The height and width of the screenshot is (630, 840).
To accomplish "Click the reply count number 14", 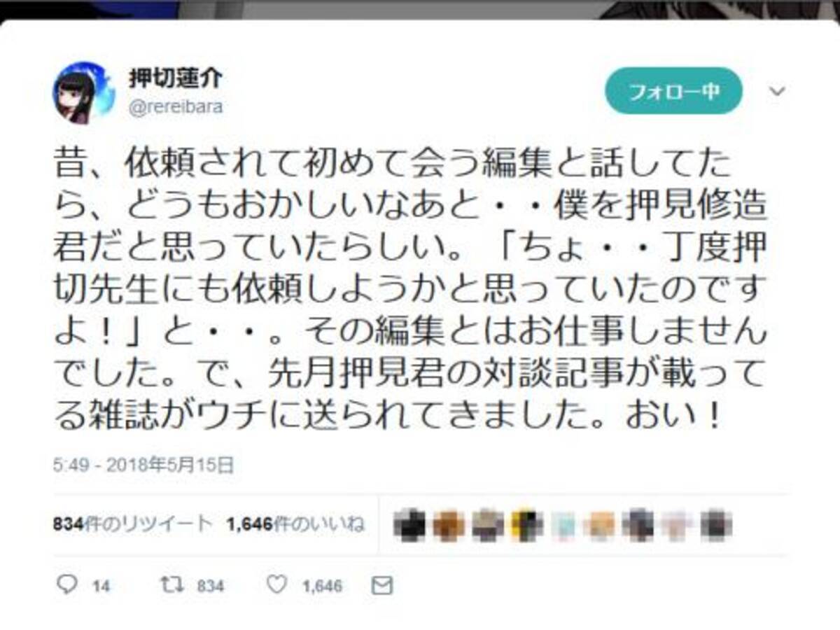I will tap(101, 587).
